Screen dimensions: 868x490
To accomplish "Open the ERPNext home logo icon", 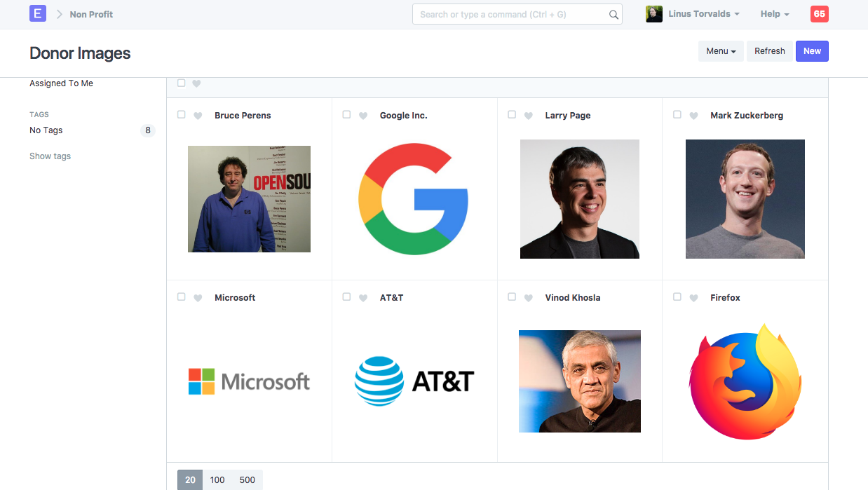I will (x=38, y=13).
